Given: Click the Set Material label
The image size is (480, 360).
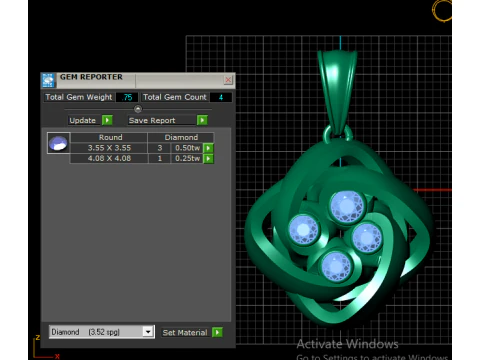Looking at the screenshot, I should (x=185, y=332).
